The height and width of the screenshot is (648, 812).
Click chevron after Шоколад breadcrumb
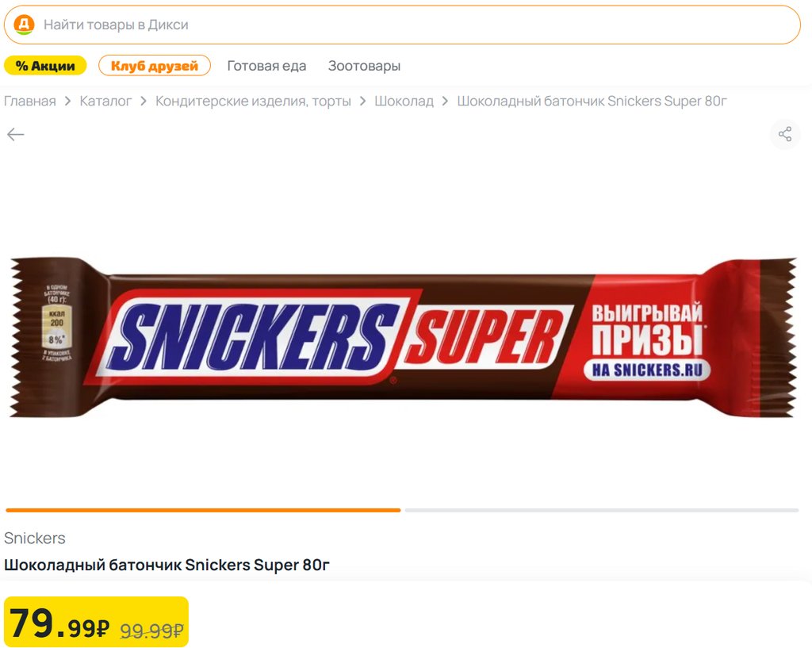[445, 101]
